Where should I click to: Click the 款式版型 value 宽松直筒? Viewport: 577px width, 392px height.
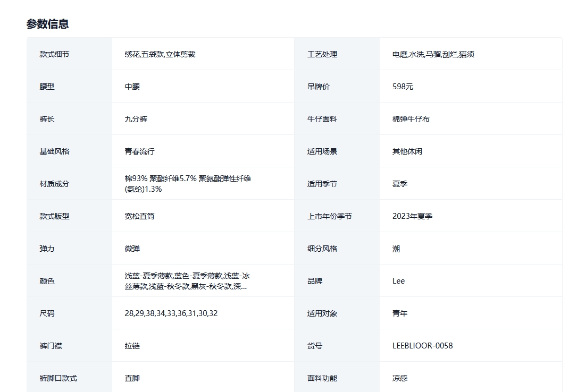(139, 216)
